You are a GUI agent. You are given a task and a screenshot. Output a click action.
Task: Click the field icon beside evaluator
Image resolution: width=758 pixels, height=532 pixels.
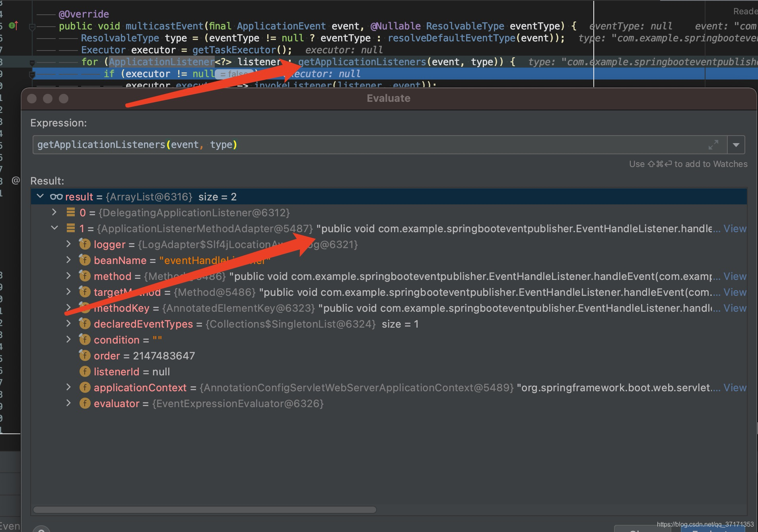[85, 403]
